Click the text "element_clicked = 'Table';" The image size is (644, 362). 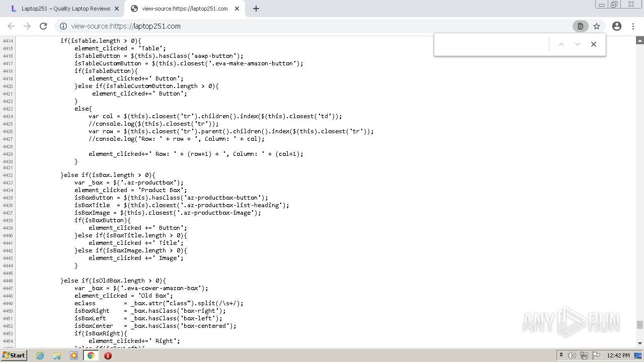coord(120,48)
